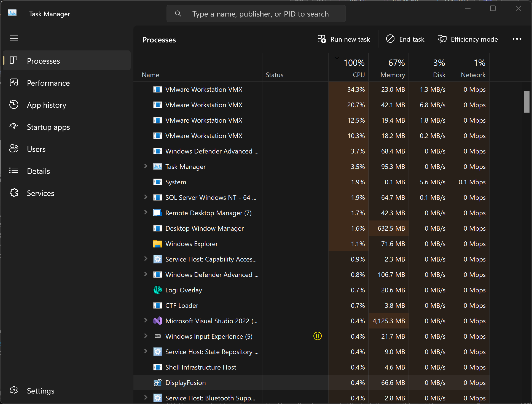Image resolution: width=532 pixels, height=404 pixels.
Task: Switch to the Users tab
Action: (36, 149)
